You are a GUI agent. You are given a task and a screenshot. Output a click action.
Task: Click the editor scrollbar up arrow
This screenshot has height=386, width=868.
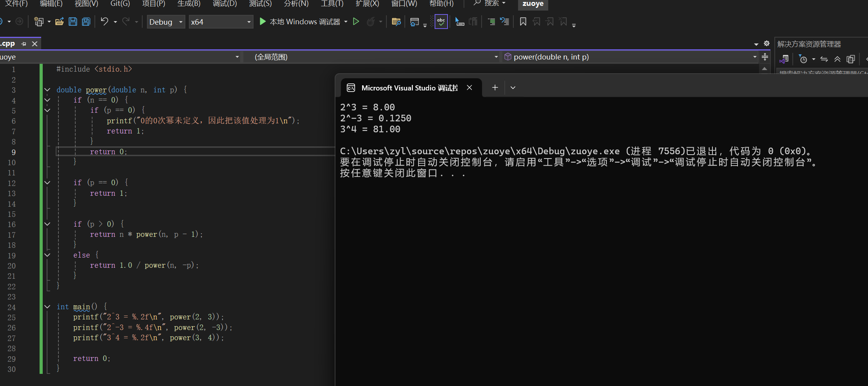(x=765, y=69)
